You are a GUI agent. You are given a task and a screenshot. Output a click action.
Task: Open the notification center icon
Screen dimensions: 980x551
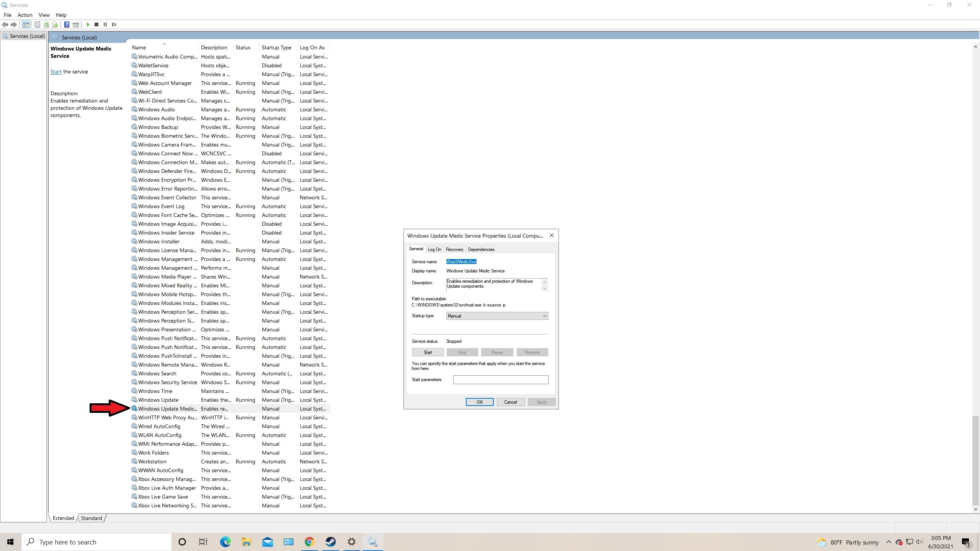pyautogui.click(x=966, y=542)
